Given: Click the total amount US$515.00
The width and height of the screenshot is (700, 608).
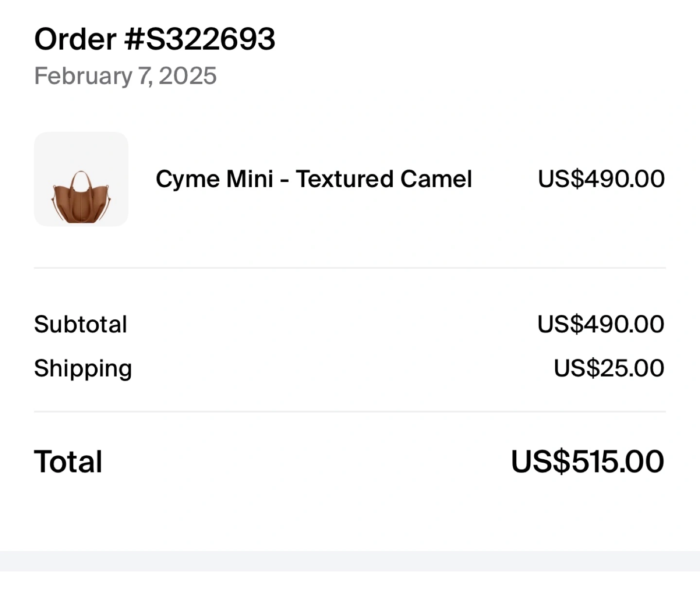Looking at the screenshot, I should pos(587,461).
